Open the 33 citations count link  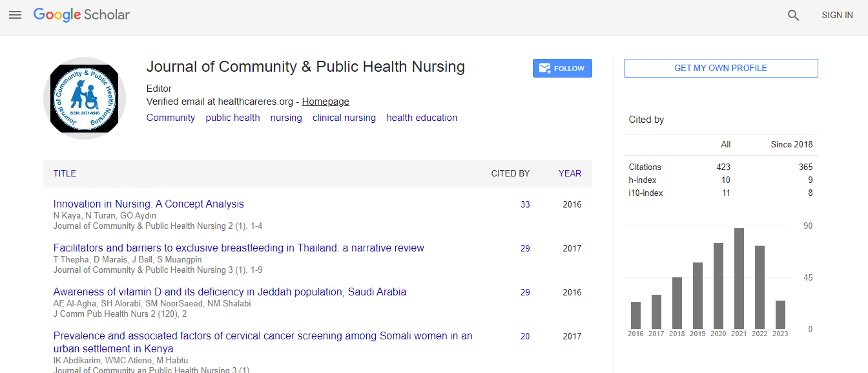click(525, 205)
